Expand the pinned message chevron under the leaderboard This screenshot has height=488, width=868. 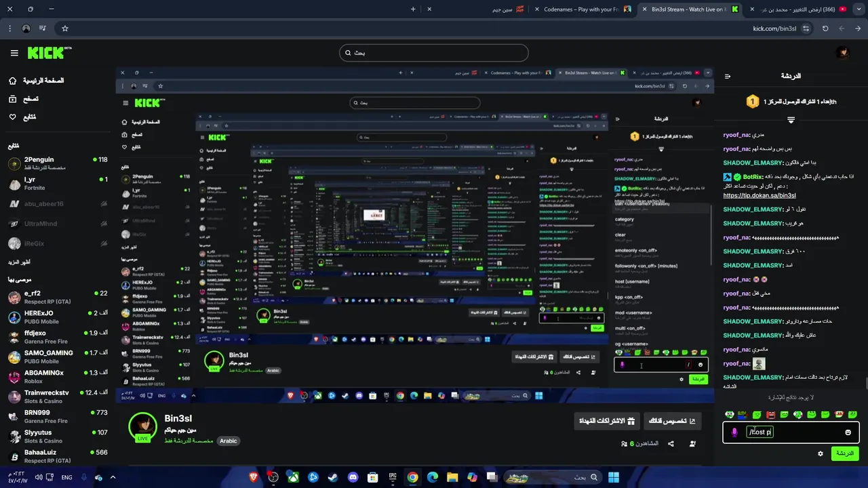click(791, 120)
